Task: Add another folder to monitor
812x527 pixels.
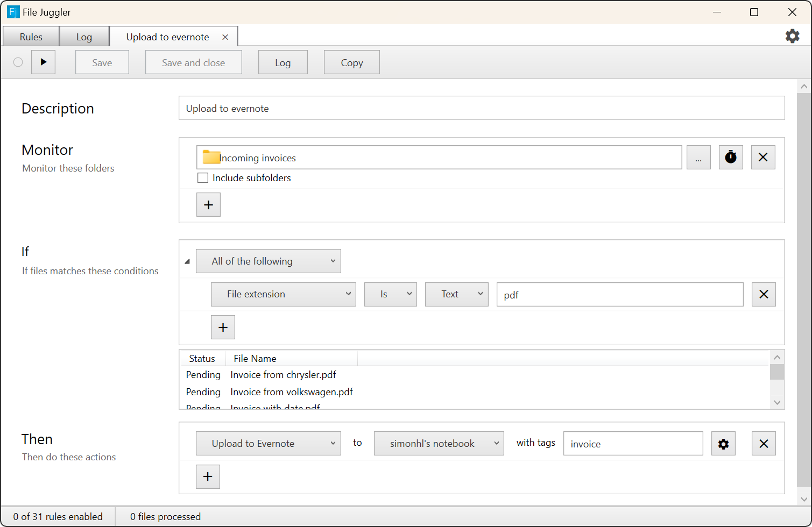Action: (209, 205)
